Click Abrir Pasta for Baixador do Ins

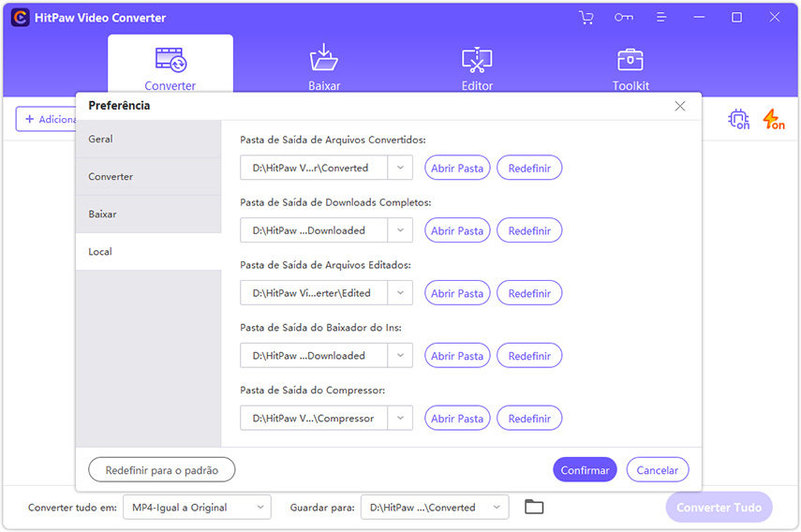point(457,355)
